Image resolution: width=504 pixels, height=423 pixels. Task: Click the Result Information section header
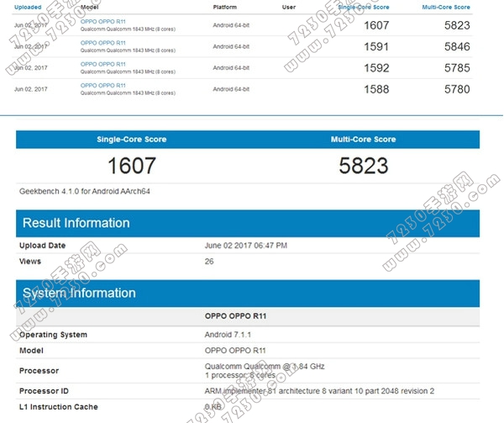[248, 223]
